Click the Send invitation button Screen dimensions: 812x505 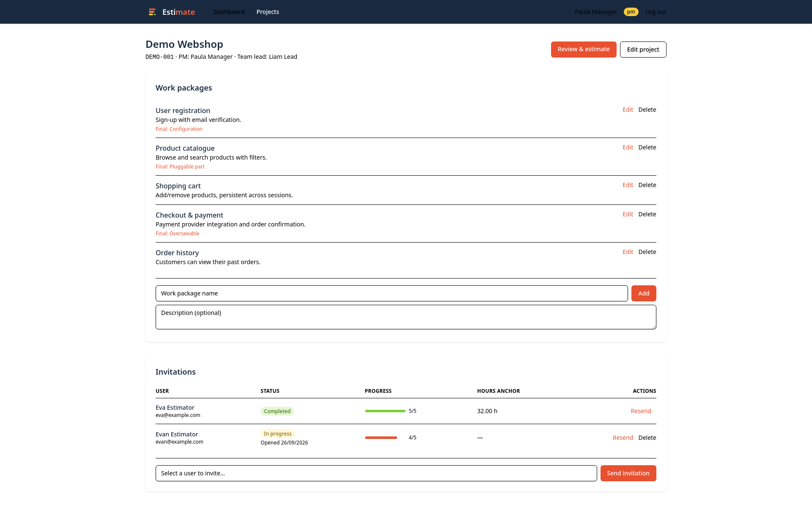click(x=628, y=473)
